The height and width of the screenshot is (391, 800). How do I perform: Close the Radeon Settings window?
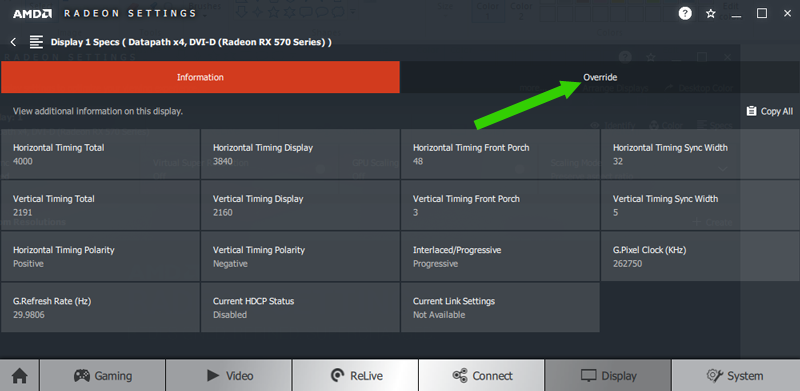pos(787,13)
